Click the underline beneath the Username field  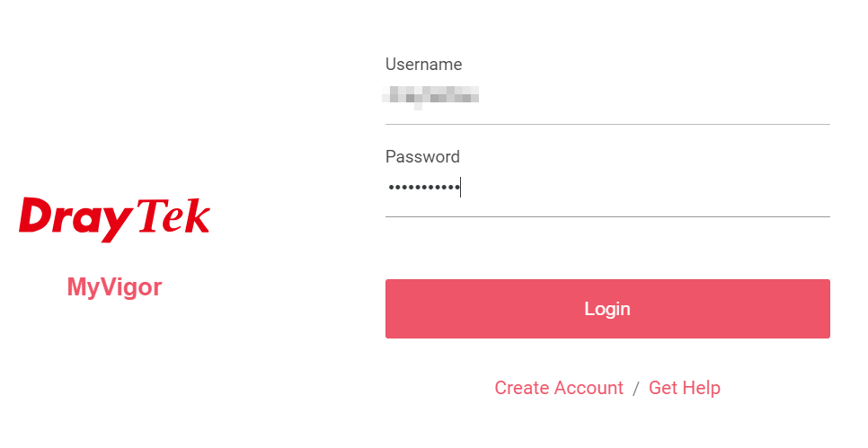607,125
